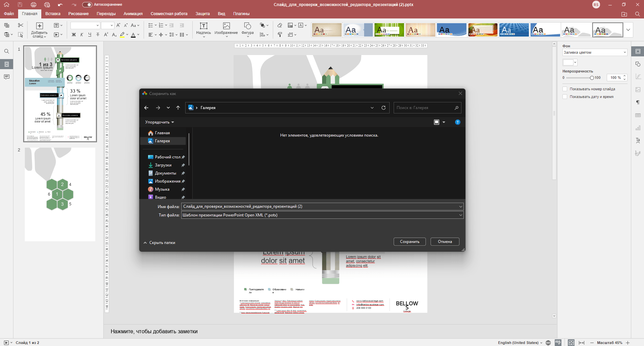Click the Add Slide icon
This screenshot has width=644, height=346.
point(39,26)
